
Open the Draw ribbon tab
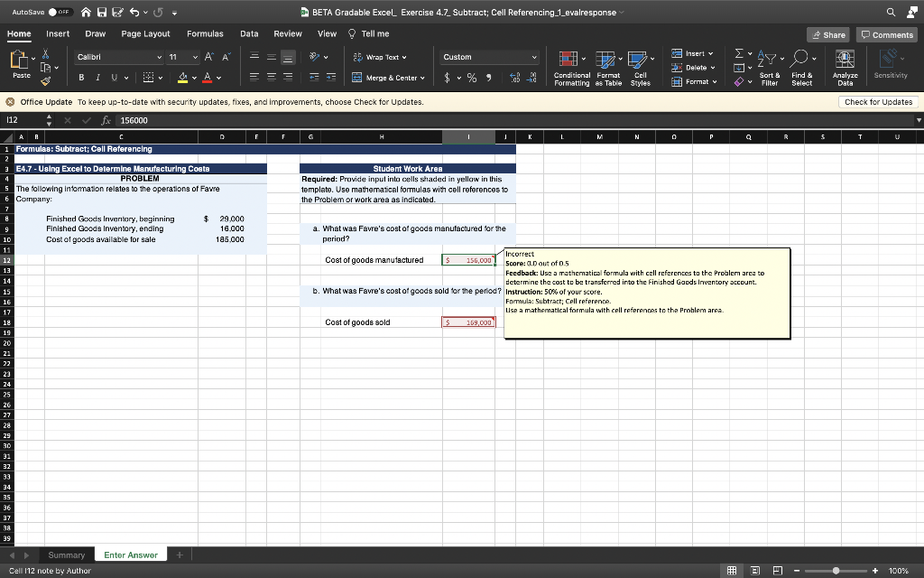96,33
